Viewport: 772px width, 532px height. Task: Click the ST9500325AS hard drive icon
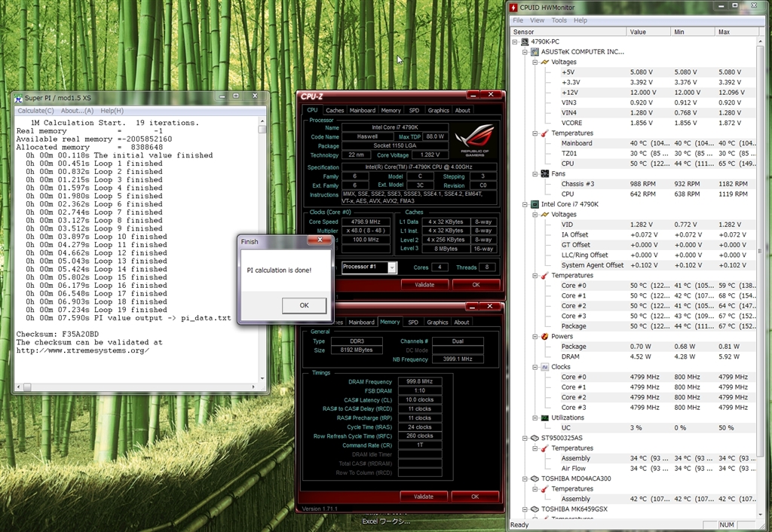[x=535, y=438]
